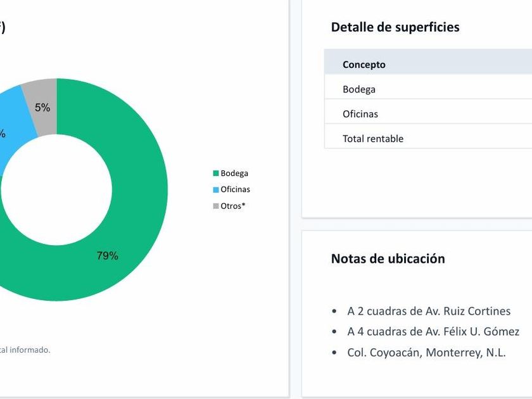This screenshot has height=399, width=532.
Task: Click the Notas de ubicación heading
Action: click(x=388, y=258)
